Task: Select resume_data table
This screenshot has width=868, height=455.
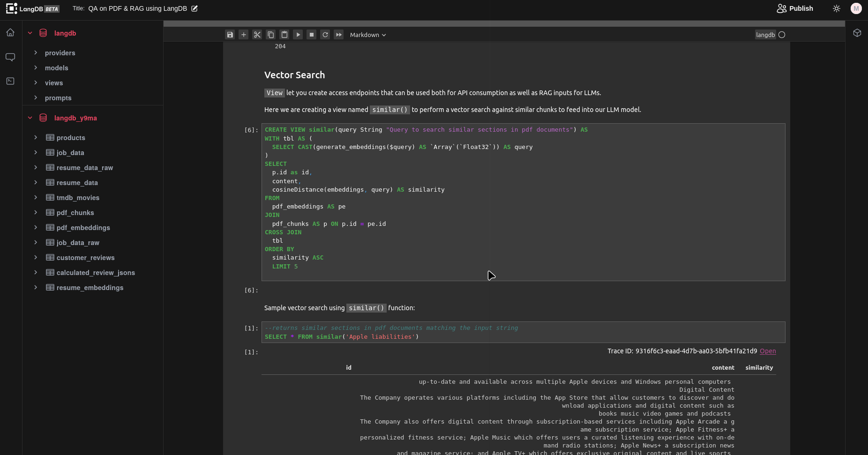Action: click(77, 183)
